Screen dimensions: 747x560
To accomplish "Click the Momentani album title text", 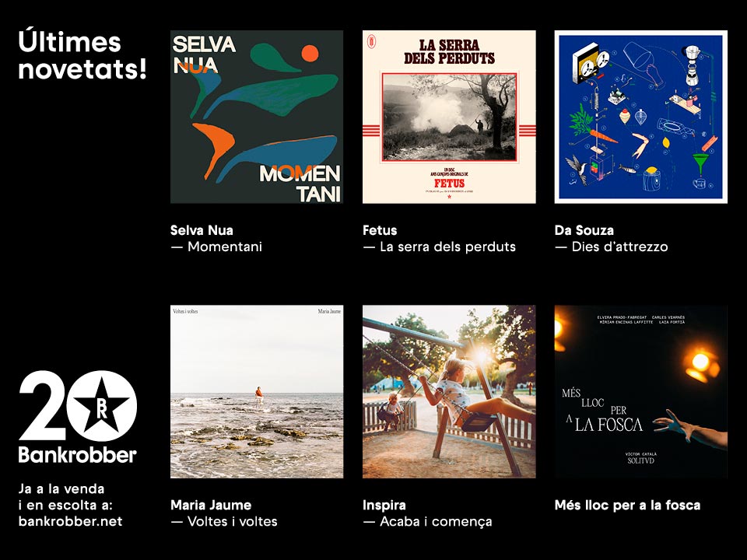I will (x=225, y=247).
